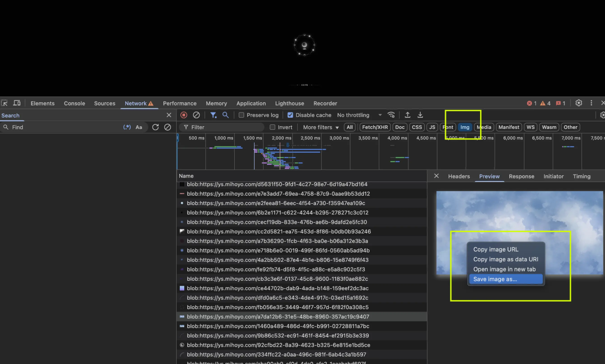Select request blob ce44702b-dab9-4ada
Screen dimensions: 605x364
(x=302, y=288)
